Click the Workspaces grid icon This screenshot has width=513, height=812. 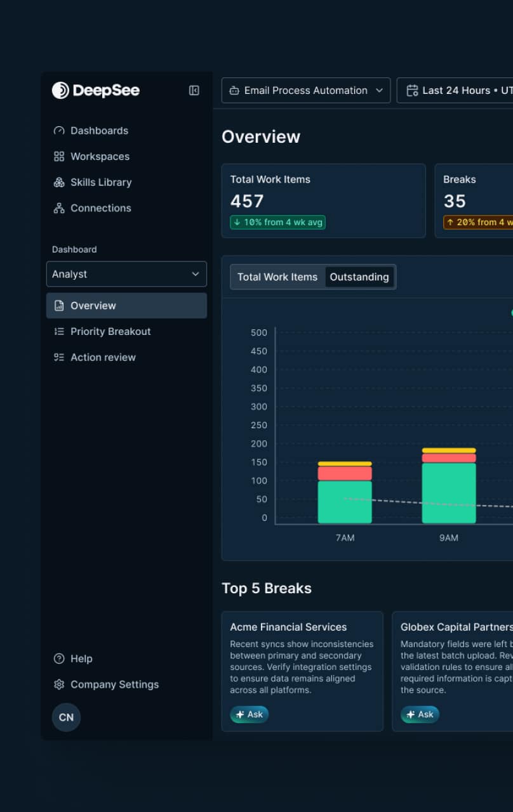click(59, 157)
